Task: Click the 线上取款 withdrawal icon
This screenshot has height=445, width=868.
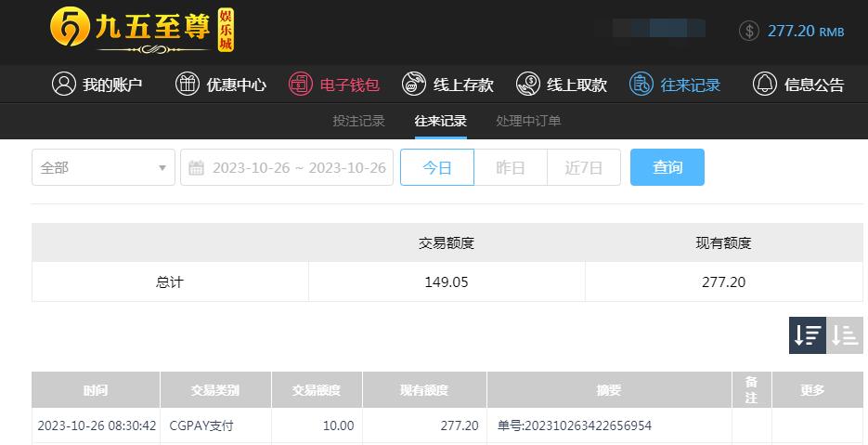Action: [x=527, y=85]
